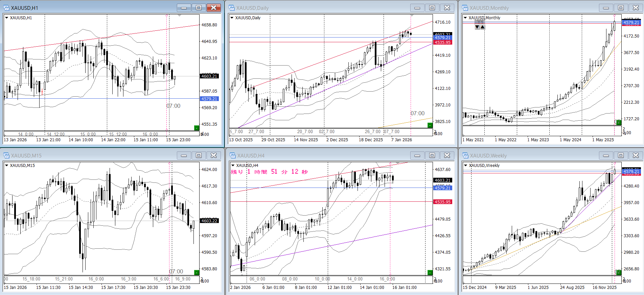Screen dimensions: 644x295
Task: Expand the triangle menu beside XAUUSD,Weekly label
Action: point(465,166)
